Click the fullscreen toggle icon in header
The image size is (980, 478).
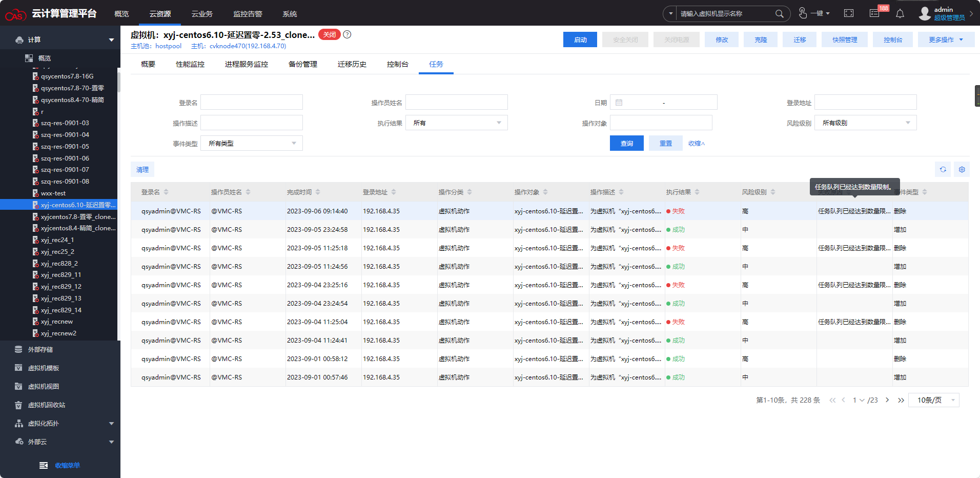849,13
